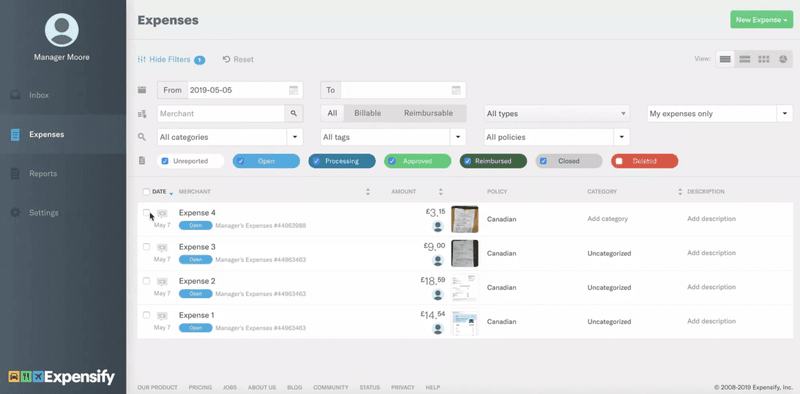Go to Expenses in the sidebar
800x394 pixels.
pyautogui.click(x=63, y=135)
